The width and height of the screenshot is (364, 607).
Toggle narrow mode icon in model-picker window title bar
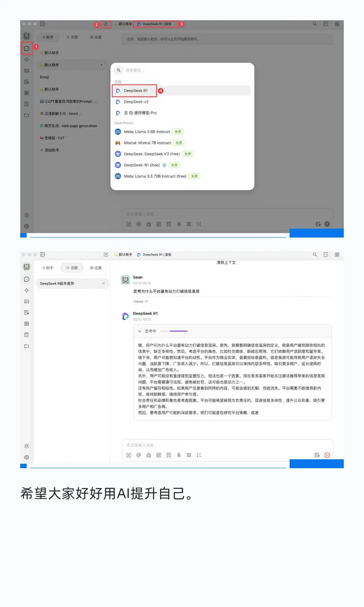pos(326,24)
